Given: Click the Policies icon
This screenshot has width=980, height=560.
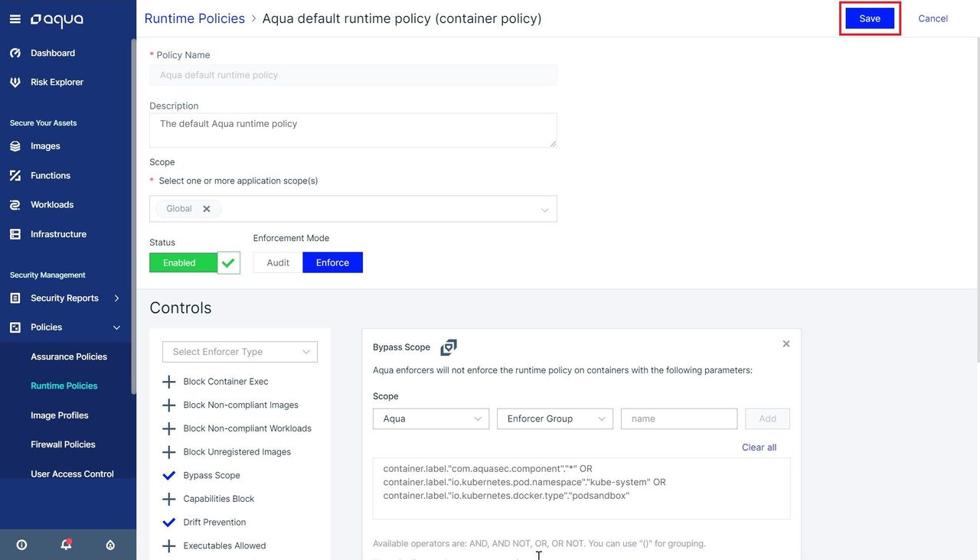Looking at the screenshot, I should (x=15, y=327).
